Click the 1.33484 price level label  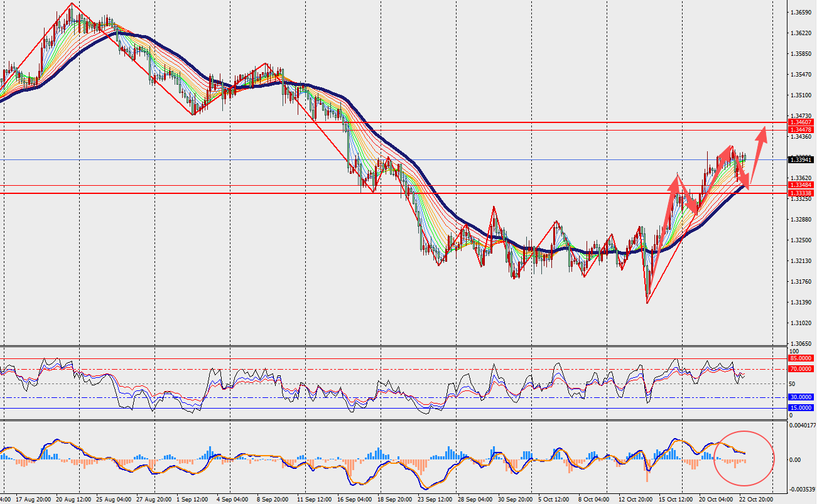(801, 185)
